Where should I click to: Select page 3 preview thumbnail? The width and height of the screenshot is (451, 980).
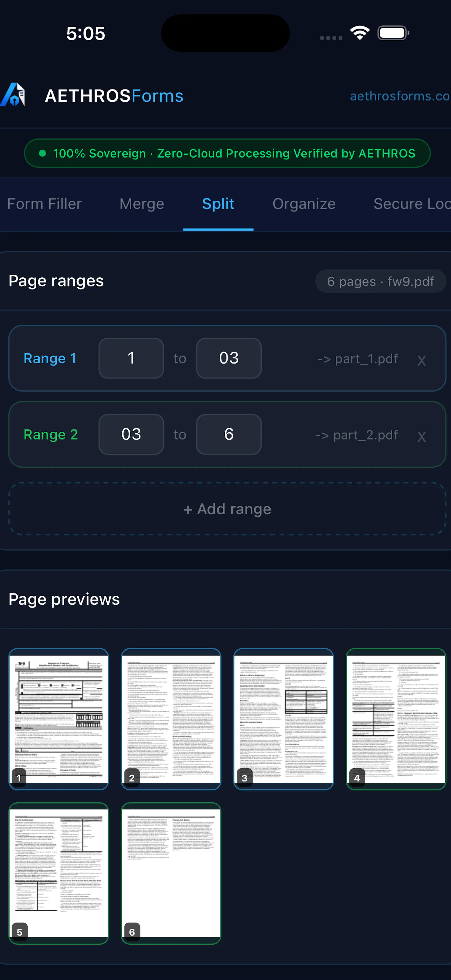284,719
